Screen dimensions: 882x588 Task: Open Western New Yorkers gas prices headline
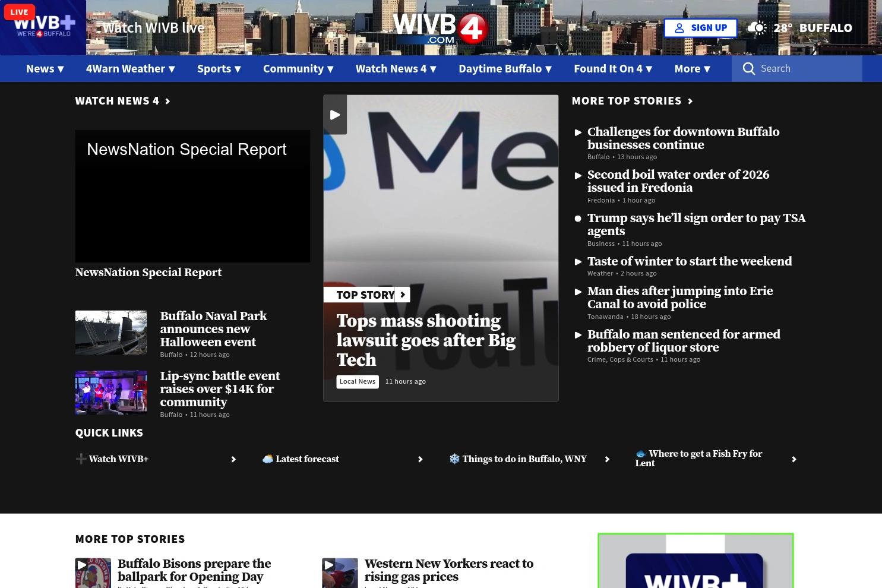[x=449, y=570]
